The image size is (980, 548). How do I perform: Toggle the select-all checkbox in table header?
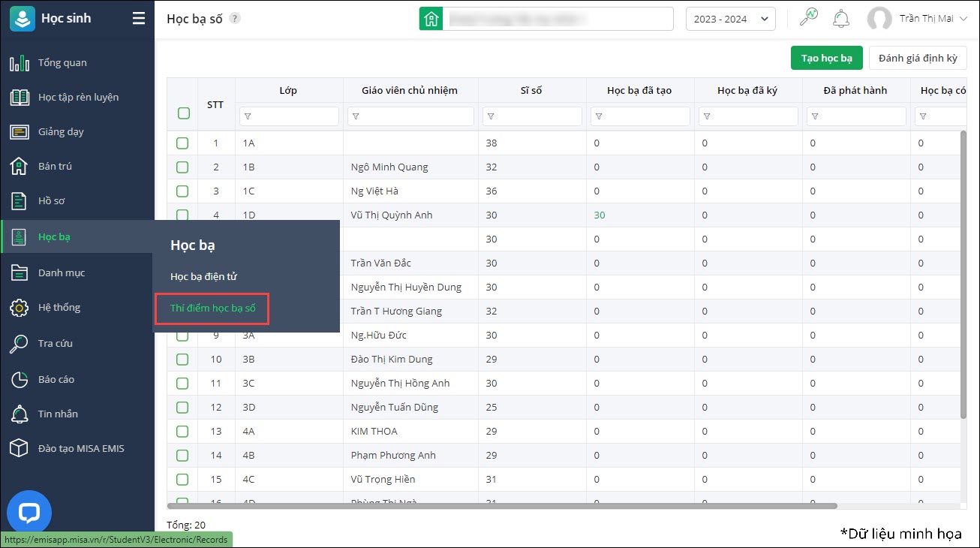coord(184,113)
